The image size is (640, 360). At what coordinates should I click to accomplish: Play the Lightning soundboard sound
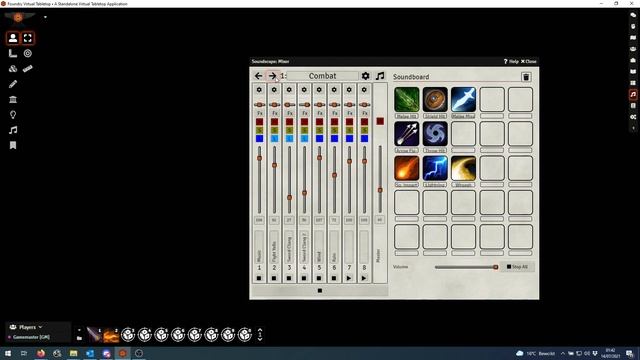click(x=435, y=168)
